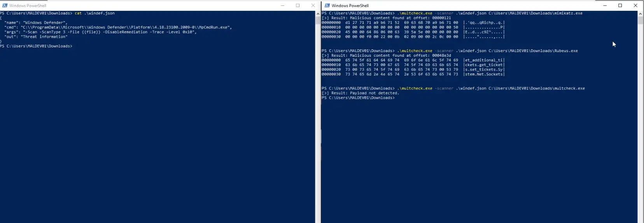This screenshot has width=644, height=223.
Task: Click the hex row showing '|ckets.get_ticket|'
Action: tap(413, 65)
